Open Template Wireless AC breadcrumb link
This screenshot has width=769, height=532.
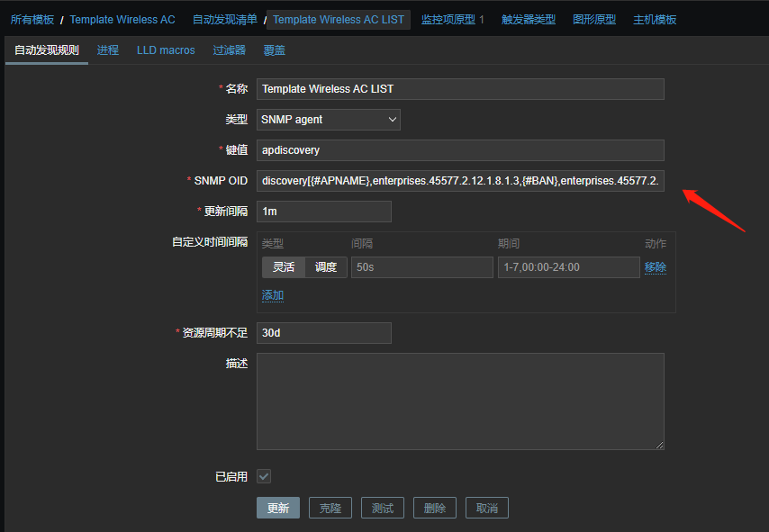(122, 20)
